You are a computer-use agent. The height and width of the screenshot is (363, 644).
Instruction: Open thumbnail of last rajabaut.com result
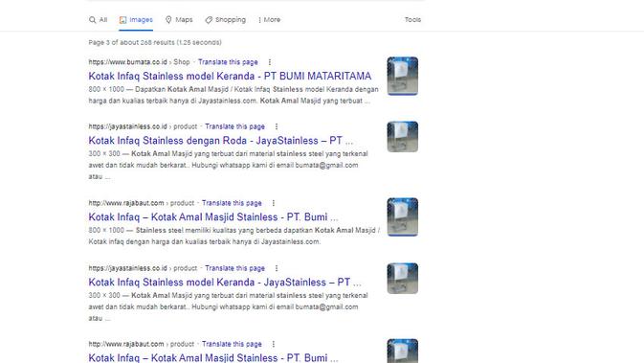click(403, 352)
